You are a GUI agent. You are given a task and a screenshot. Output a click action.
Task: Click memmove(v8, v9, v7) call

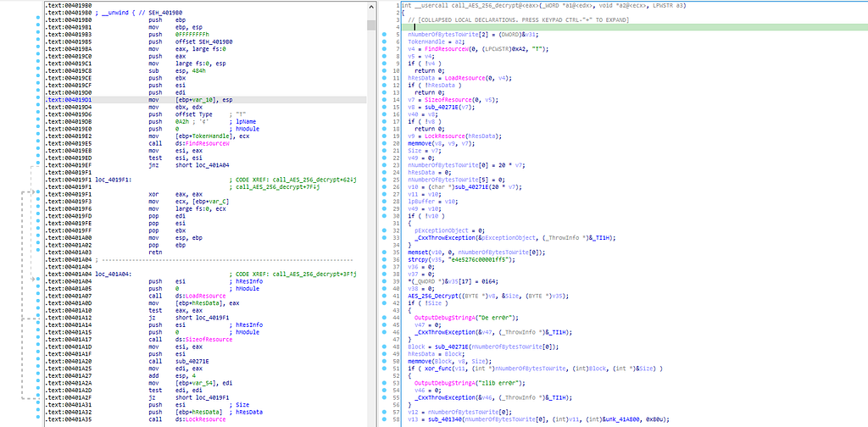point(441,143)
